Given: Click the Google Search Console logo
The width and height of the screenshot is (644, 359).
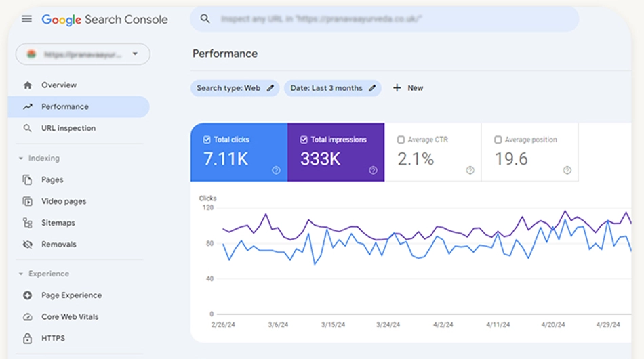Looking at the screenshot, I should point(104,19).
